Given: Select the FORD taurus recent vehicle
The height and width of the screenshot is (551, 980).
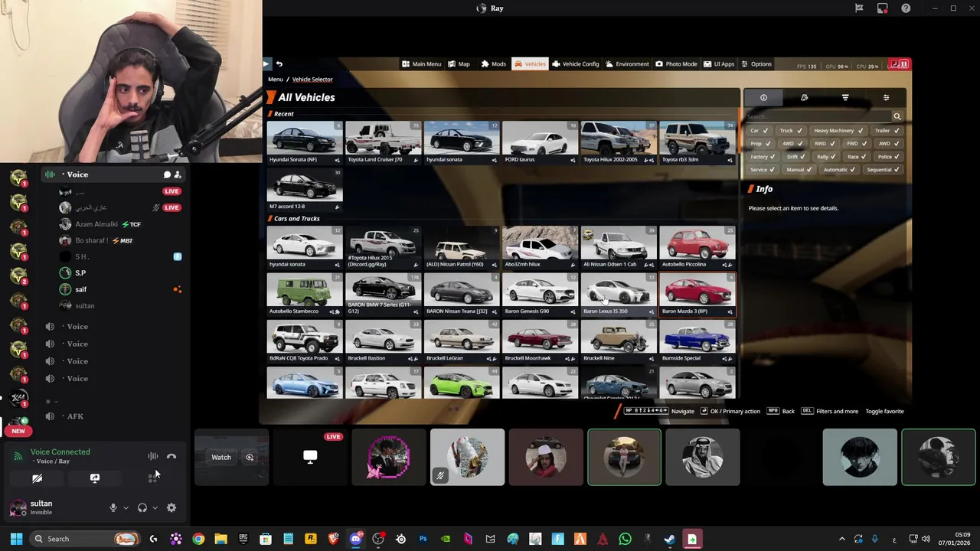Looking at the screenshot, I should tap(540, 142).
